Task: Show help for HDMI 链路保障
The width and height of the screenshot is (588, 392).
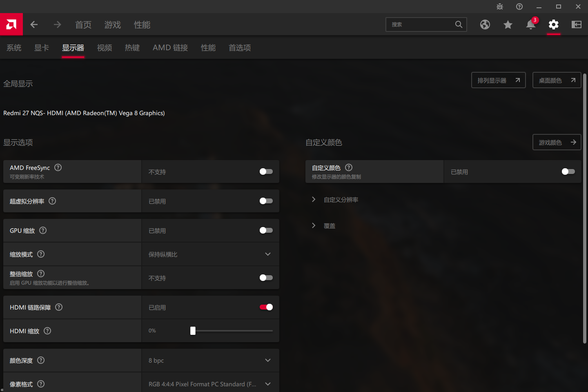Action: coord(59,307)
